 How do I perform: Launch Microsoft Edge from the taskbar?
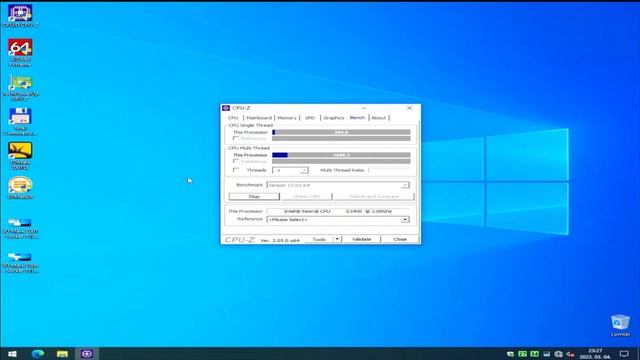coord(38,353)
